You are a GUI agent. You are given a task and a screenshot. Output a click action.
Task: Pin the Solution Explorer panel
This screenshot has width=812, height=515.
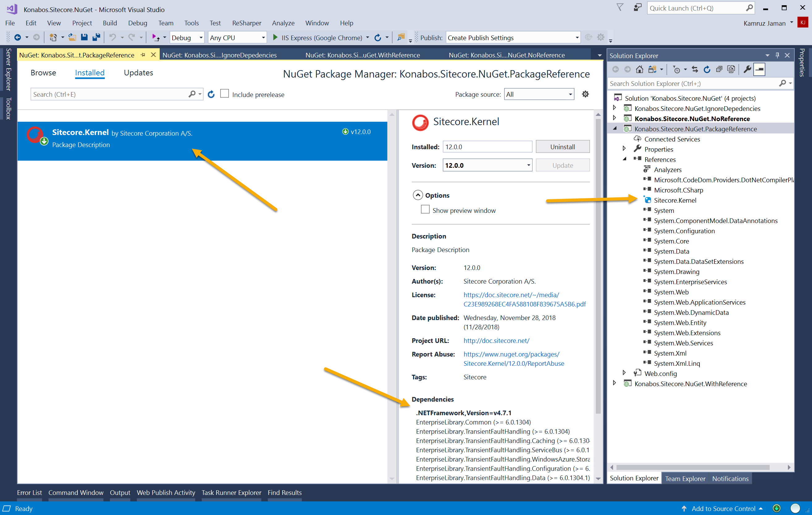coord(777,55)
